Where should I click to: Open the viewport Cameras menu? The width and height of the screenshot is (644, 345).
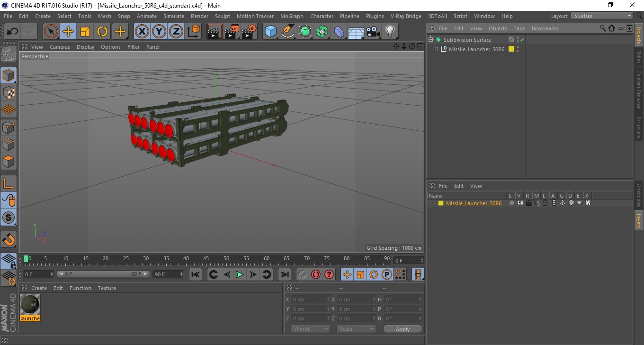60,47
